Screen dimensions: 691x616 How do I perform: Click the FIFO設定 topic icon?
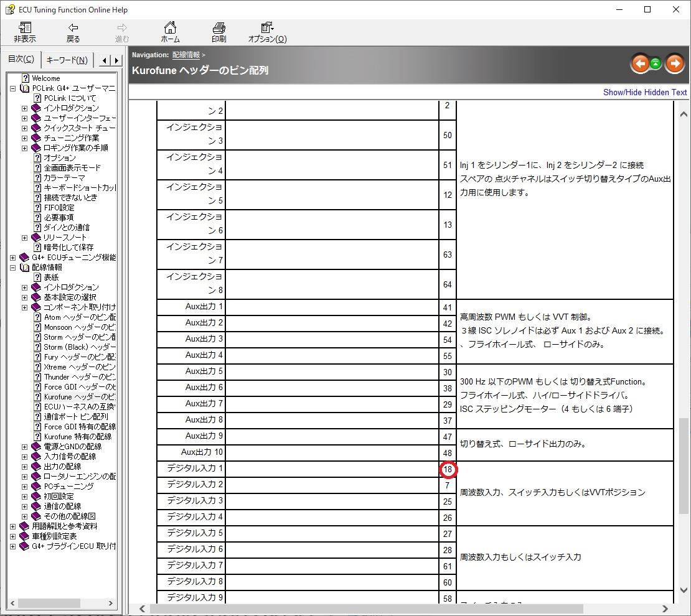click(x=37, y=208)
